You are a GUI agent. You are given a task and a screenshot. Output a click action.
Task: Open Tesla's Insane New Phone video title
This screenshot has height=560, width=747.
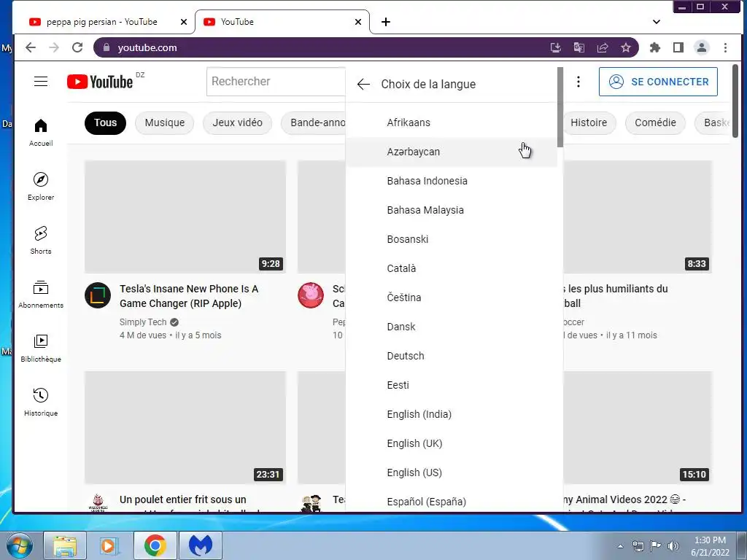[189, 296]
